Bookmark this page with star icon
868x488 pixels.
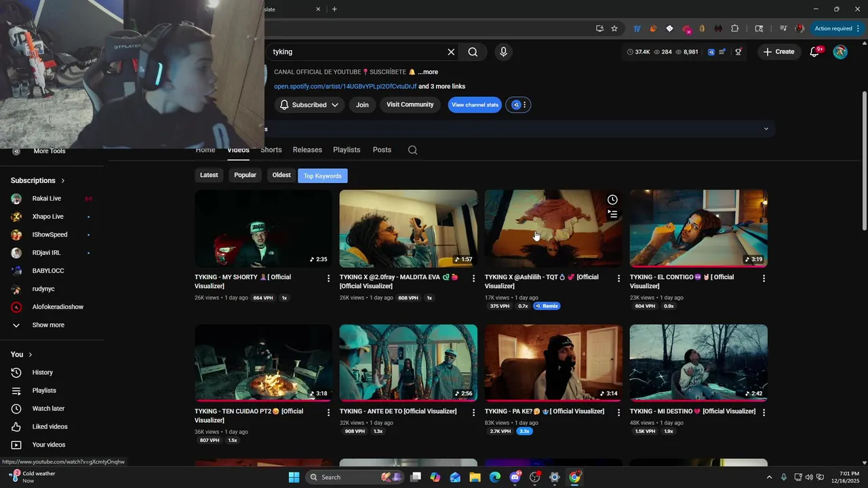tap(614, 28)
